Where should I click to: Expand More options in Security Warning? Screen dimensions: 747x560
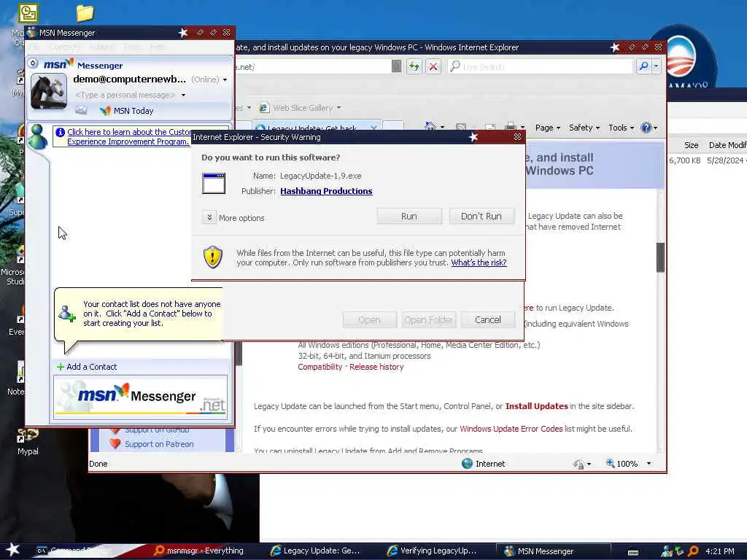209,217
